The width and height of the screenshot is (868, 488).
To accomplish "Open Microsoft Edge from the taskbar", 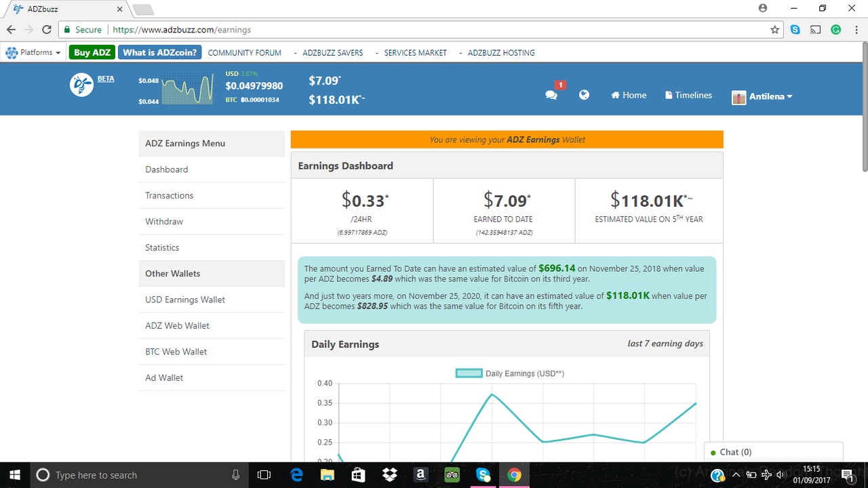I will tap(296, 475).
